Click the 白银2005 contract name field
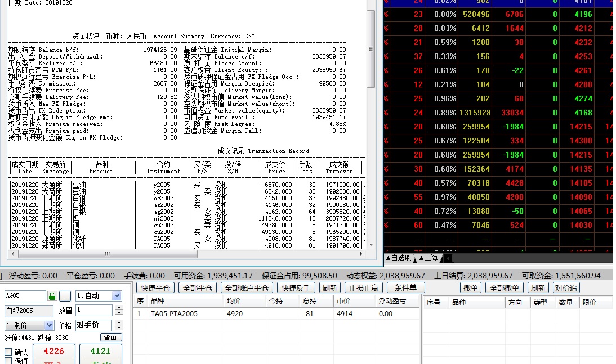The width and height of the screenshot is (616, 364). tap(29, 311)
